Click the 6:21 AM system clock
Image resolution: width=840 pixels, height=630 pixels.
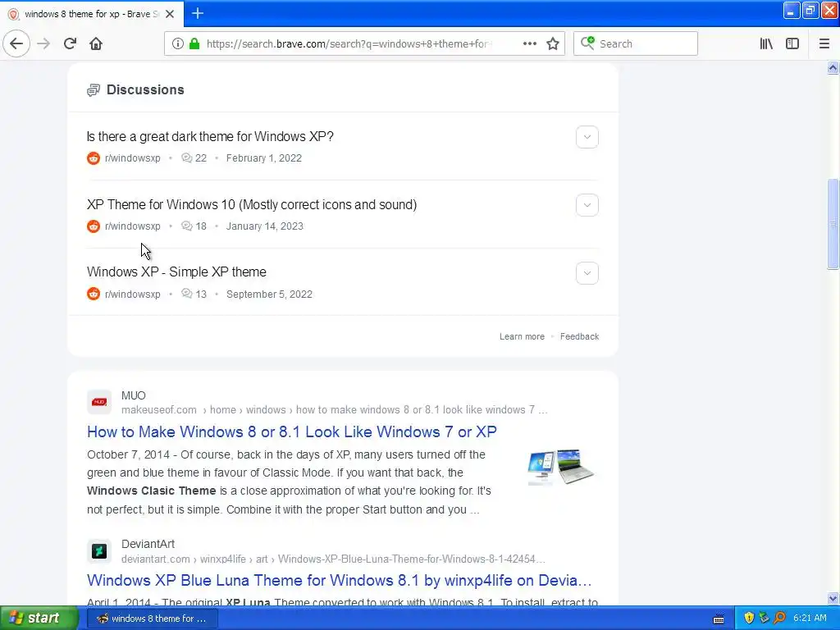click(x=810, y=619)
